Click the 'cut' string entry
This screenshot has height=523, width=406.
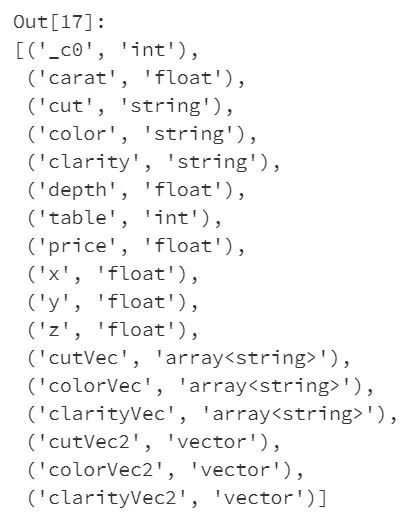click(x=129, y=106)
